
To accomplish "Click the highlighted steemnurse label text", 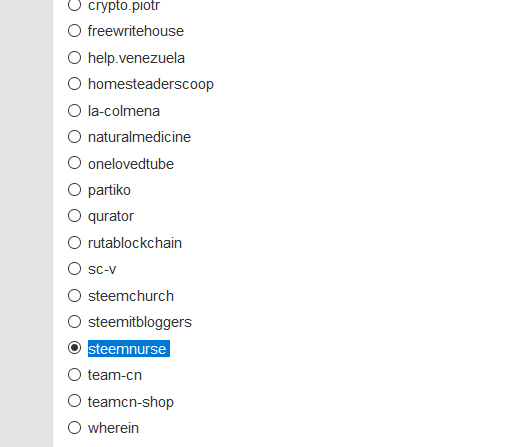I will point(127,349).
